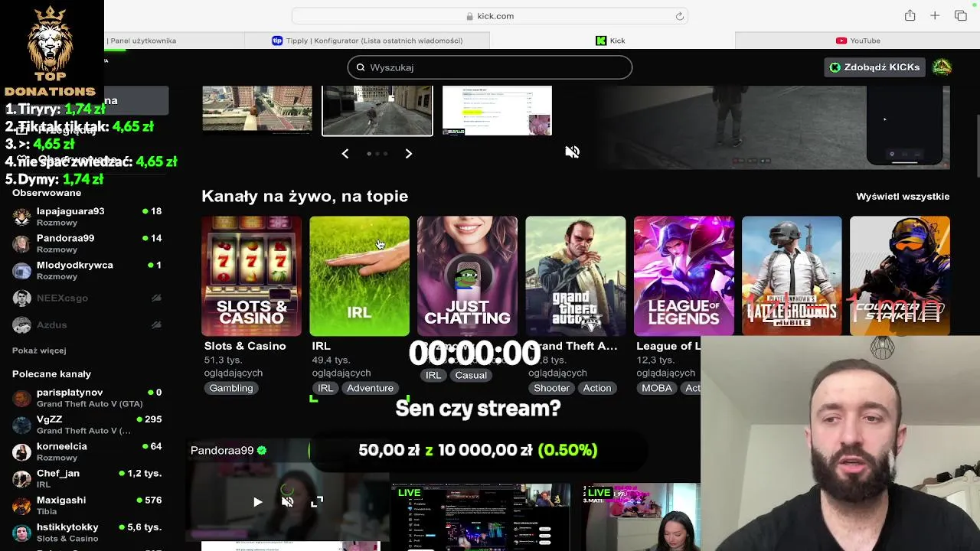Open the Slots & Casino category card
980x551 pixels.
click(251, 276)
